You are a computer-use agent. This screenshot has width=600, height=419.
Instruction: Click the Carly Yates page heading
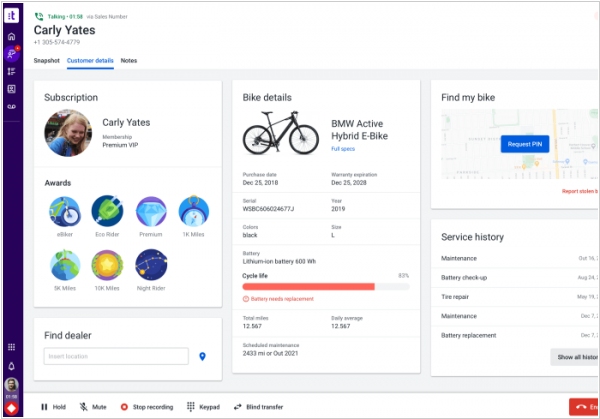[64, 30]
